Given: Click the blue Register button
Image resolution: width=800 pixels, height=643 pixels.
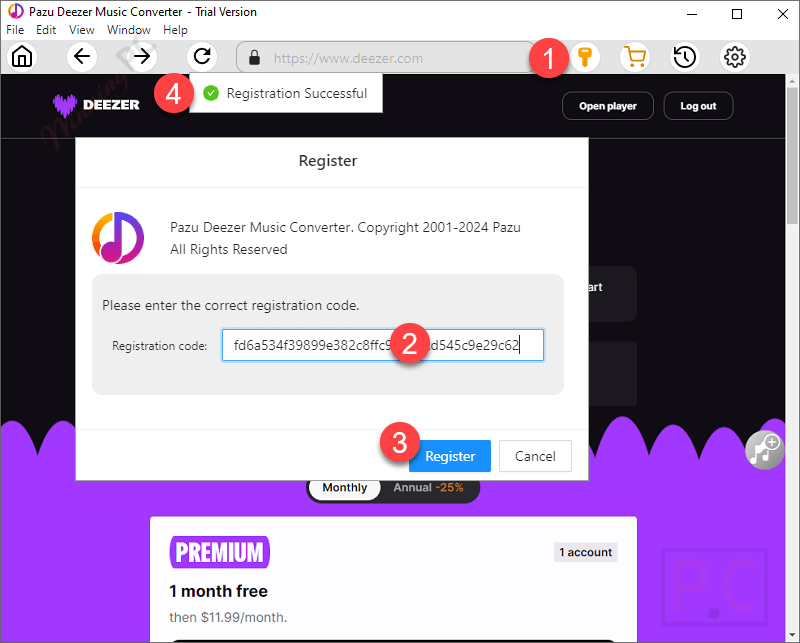Looking at the screenshot, I should [x=450, y=456].
